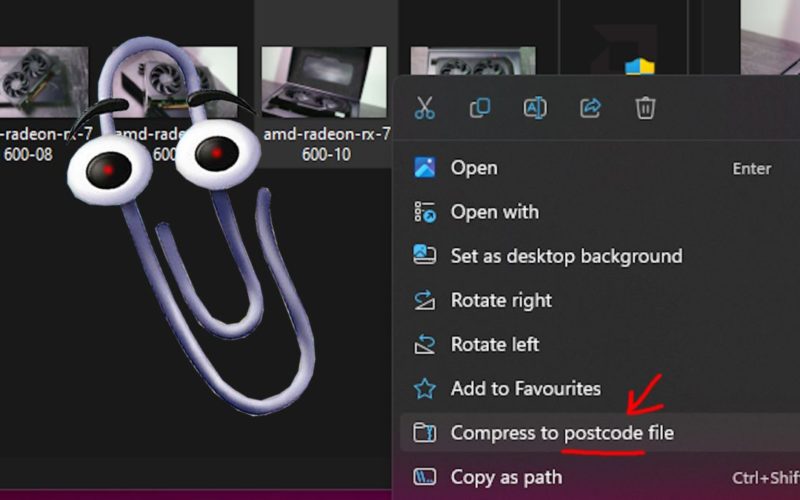
Task: Click the radeon-rx-7600-08 file name label
Action: click(46, 144)
